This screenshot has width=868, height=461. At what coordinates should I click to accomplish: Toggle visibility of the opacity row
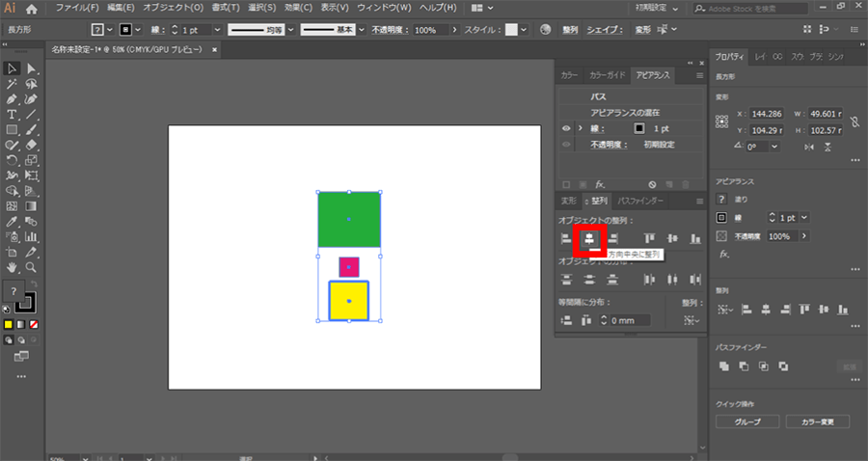coord(566,145)
